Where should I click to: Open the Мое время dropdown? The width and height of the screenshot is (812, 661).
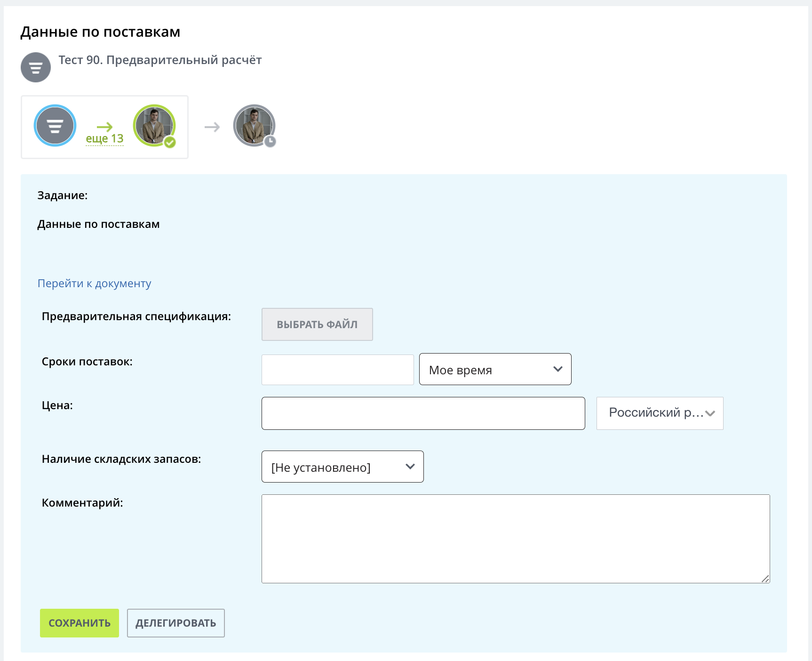[495, 370]
